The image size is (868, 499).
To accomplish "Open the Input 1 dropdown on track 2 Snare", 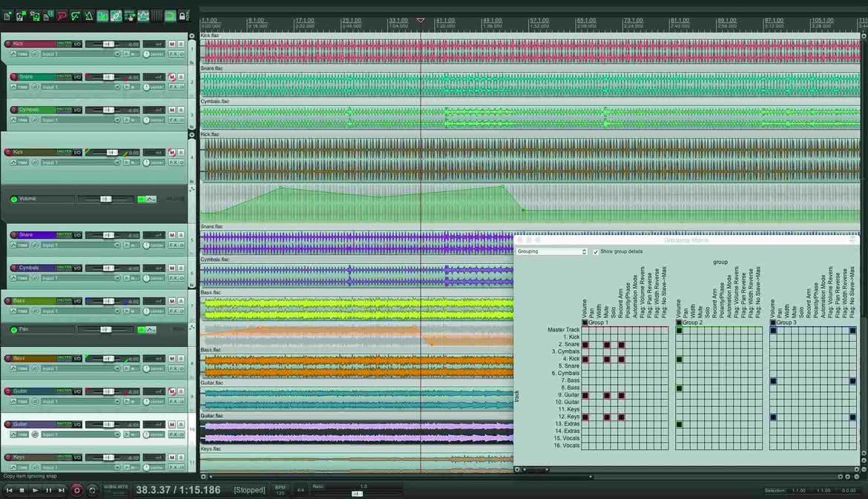I will click(81, 87).
